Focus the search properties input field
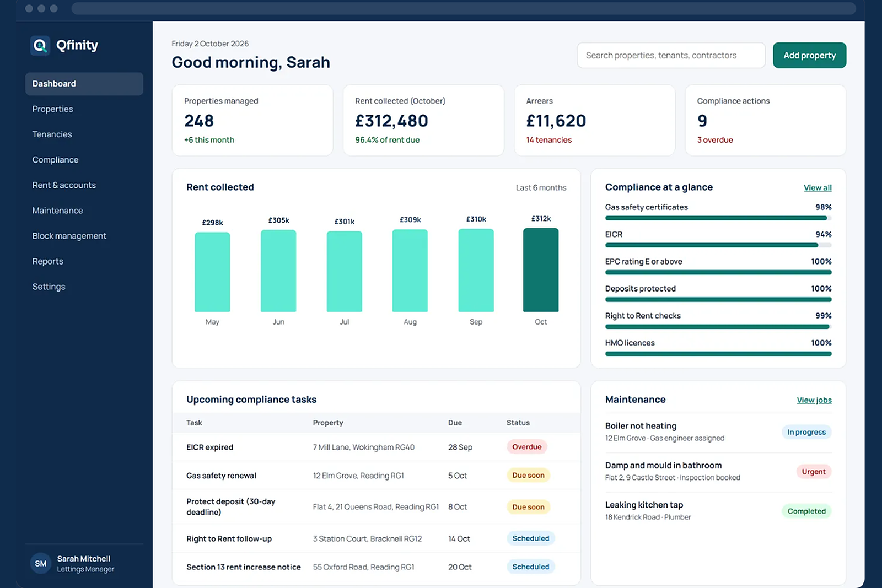This screenshot has width=882, height=588. 671,55
